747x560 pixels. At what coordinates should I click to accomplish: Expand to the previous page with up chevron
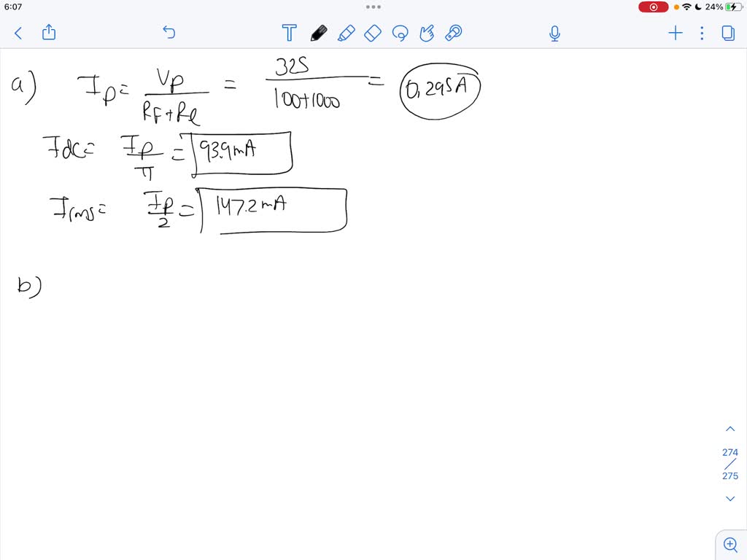point(730,428)
